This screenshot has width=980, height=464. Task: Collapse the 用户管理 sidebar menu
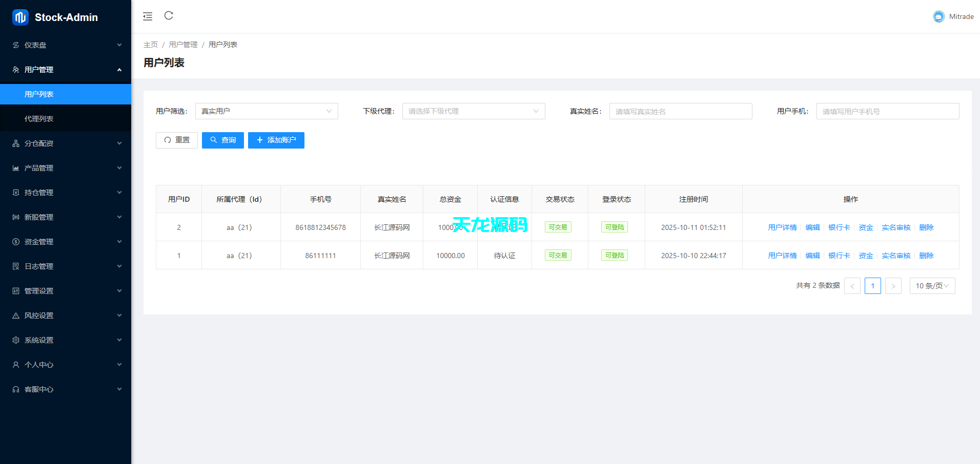coord(66,70)
